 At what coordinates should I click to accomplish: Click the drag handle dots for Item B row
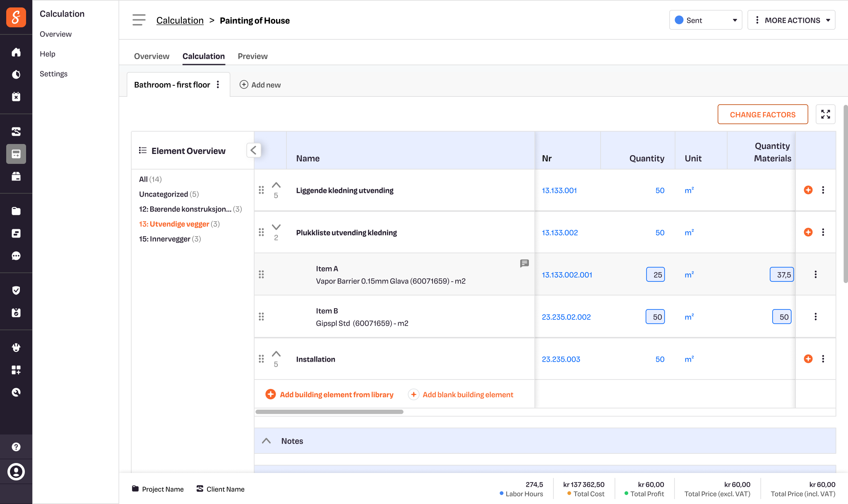coord(261,317)
